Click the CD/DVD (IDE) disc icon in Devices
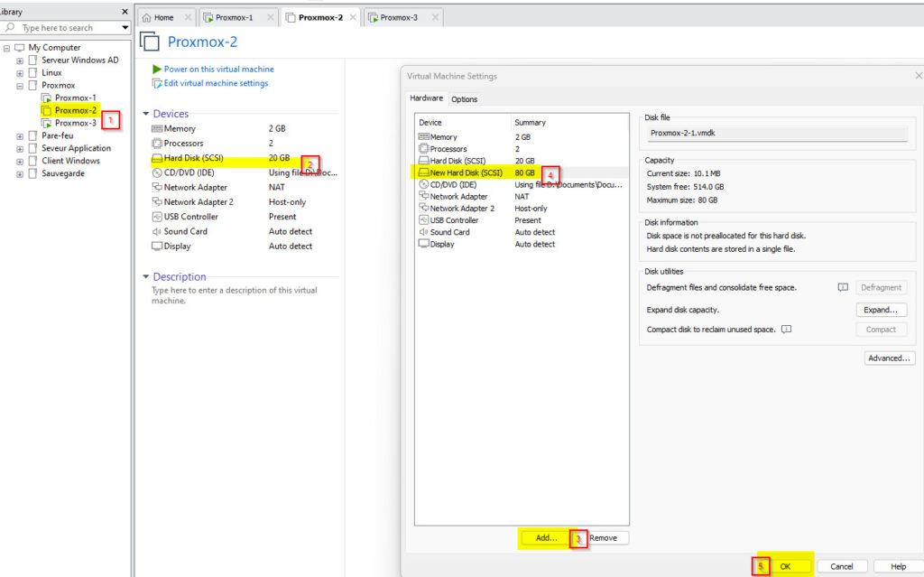924x577 pixels. click(x=157, y=172)
